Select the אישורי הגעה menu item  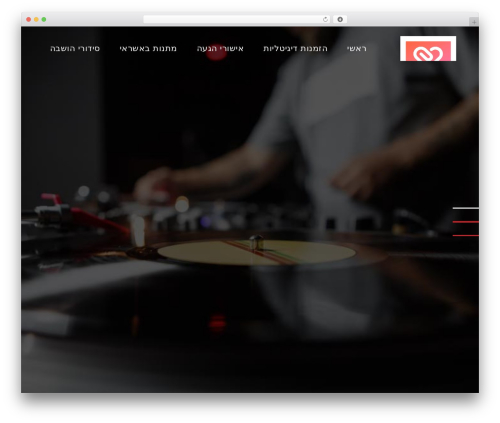click(x=220, y=49)
